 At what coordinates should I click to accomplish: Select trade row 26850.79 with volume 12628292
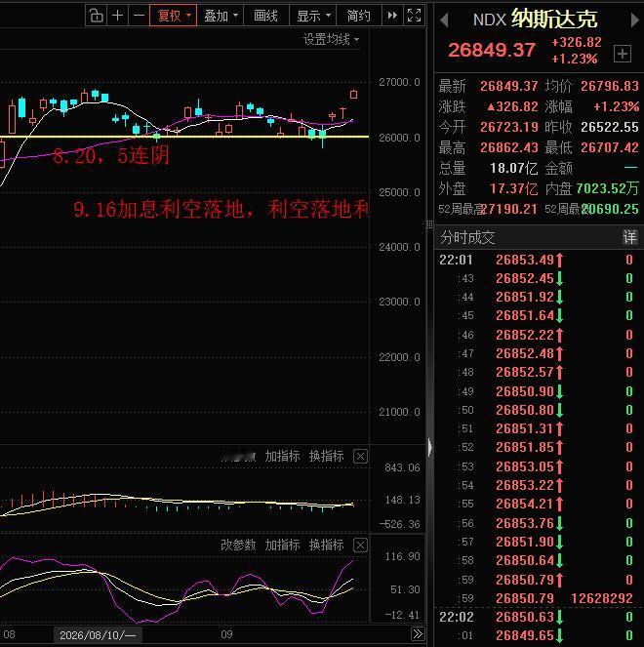pyautogui.click(x=539, y=598)
